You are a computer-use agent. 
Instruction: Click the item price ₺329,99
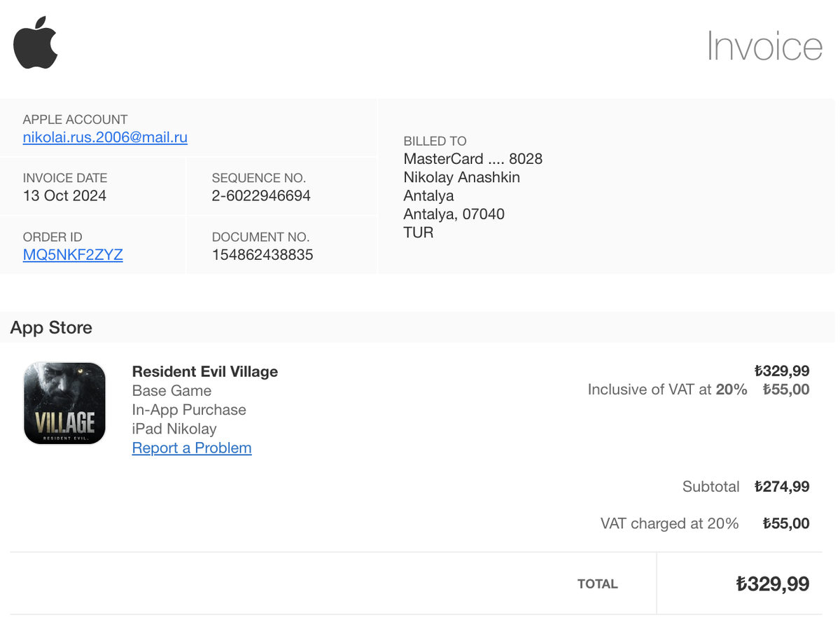pyautogui.click(x=782, y=371)
